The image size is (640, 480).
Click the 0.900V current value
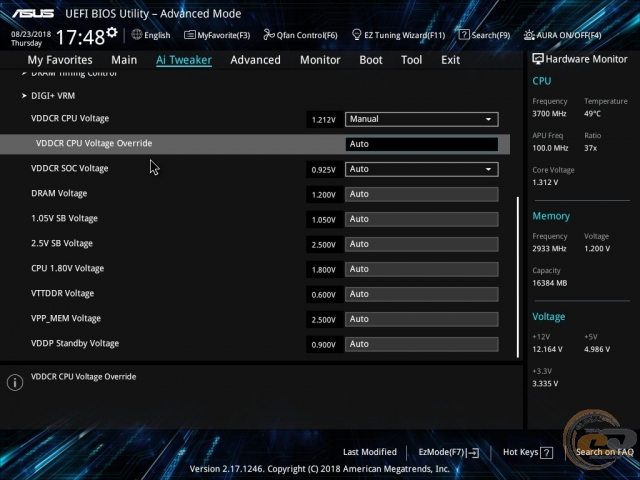[x=324, y=344]
